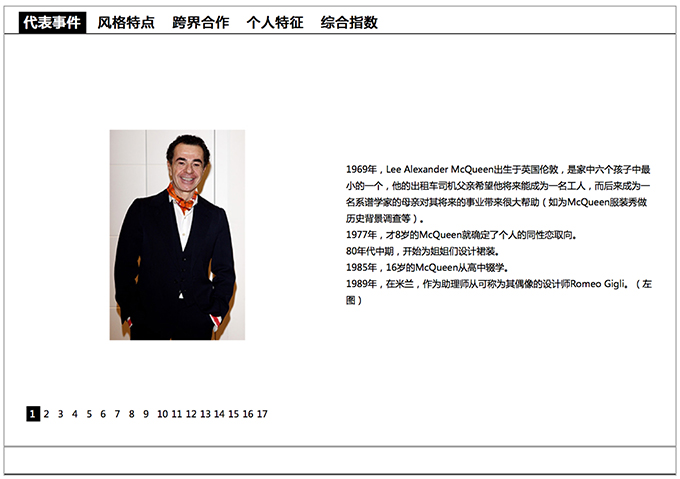Open page 7 of events
The width and height of the screenshot is (680, 479).
tap(117, 414)
